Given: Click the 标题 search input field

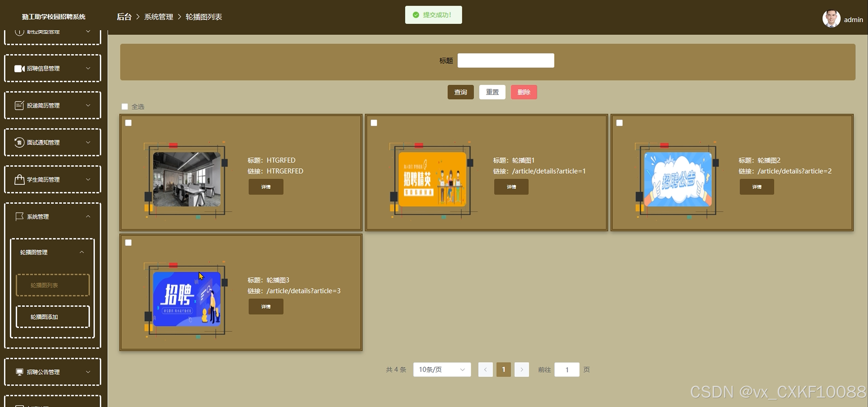Looking at the screenshot, I should click(x=505, y=61).
